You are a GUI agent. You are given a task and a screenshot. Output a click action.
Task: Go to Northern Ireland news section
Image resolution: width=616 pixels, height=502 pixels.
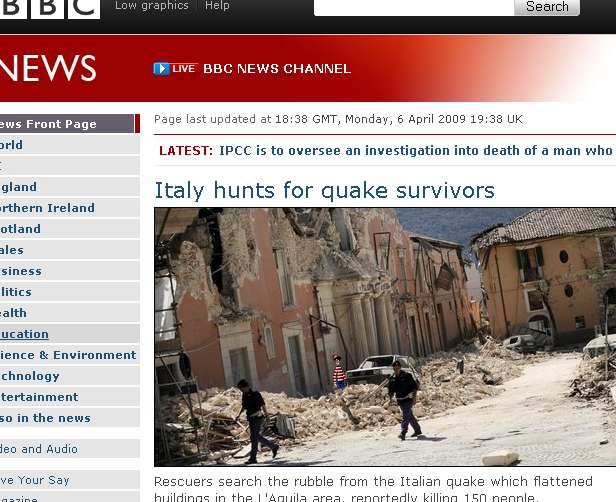point(70,208)
